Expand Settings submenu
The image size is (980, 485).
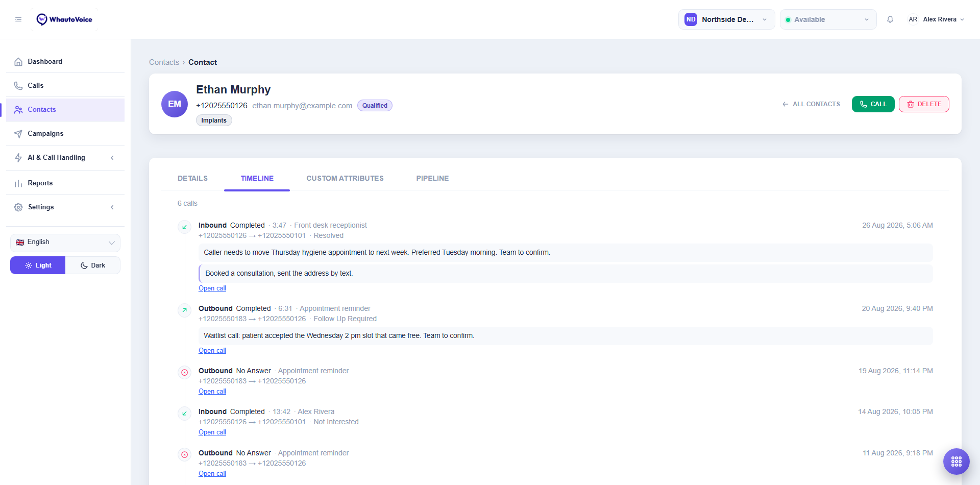(65, 207)
